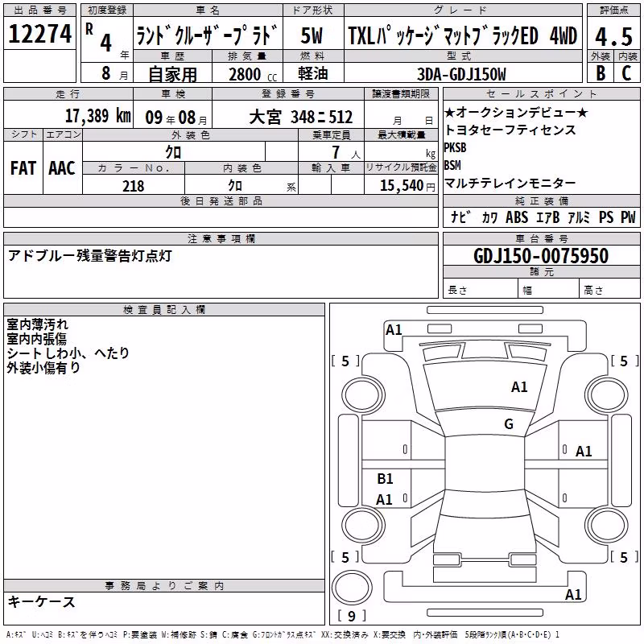Select the first registration month 8月
The image size is (644, 644).
click(x=115, y=74)
